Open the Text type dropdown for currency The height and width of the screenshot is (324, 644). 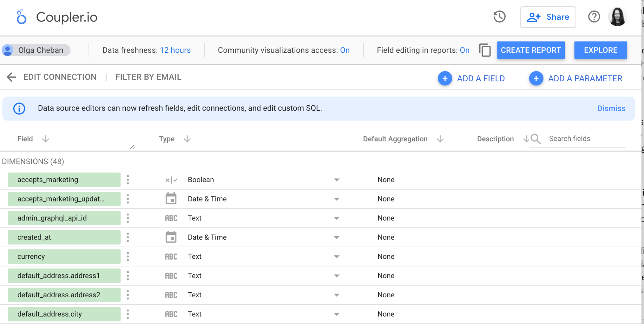336,256
